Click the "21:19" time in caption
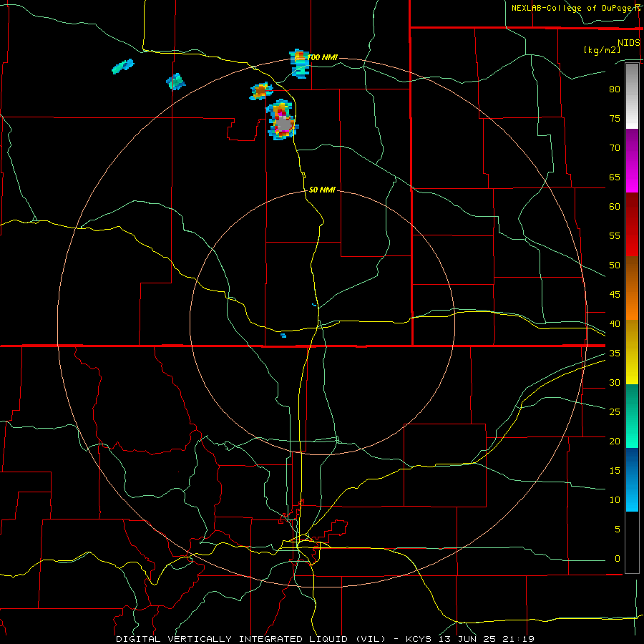The width and height of the screenshot is (644, 644). 518,639
